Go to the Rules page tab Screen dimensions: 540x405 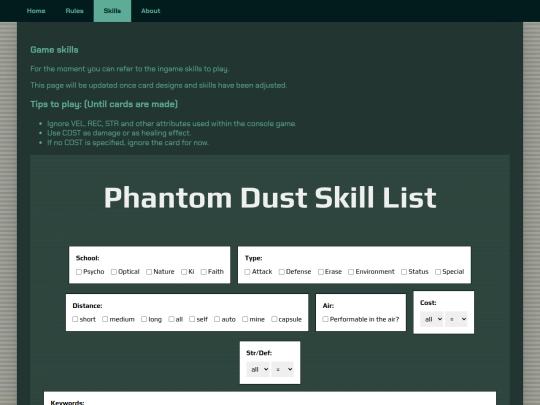tap(74, 11)
